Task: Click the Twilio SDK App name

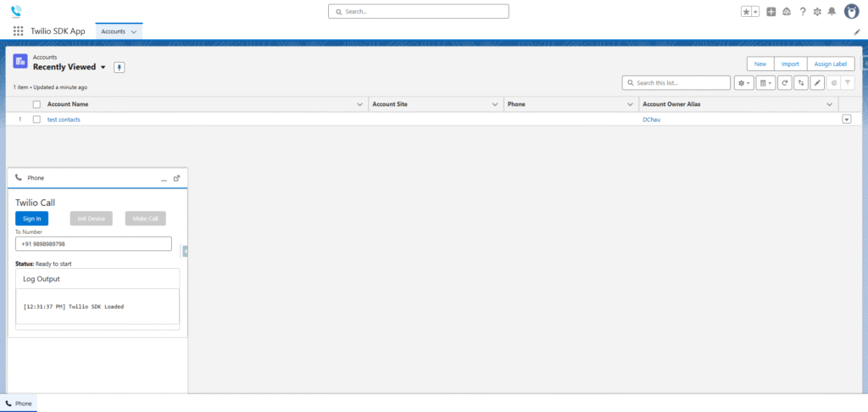Action: click(x=58, y=31)
